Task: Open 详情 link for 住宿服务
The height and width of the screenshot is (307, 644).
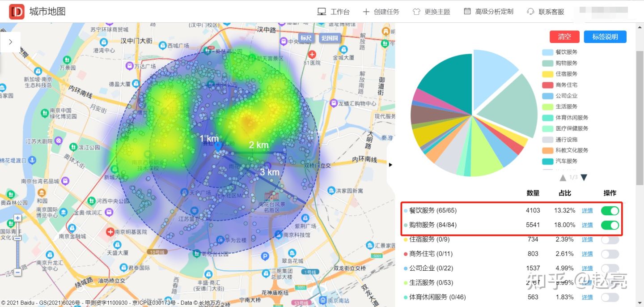Action: pyautogui.click(x=587, y=240)
